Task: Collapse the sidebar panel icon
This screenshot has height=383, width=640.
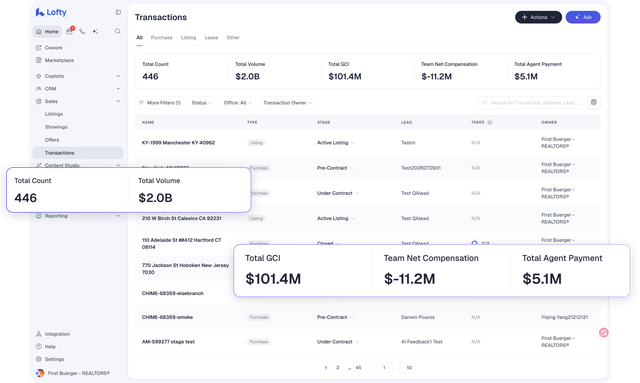Action: [x=118, y=12]
